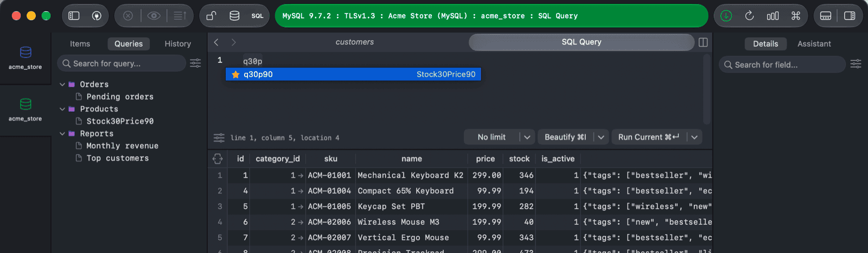Click the unlock padlock icon

[x=211, y=16]
